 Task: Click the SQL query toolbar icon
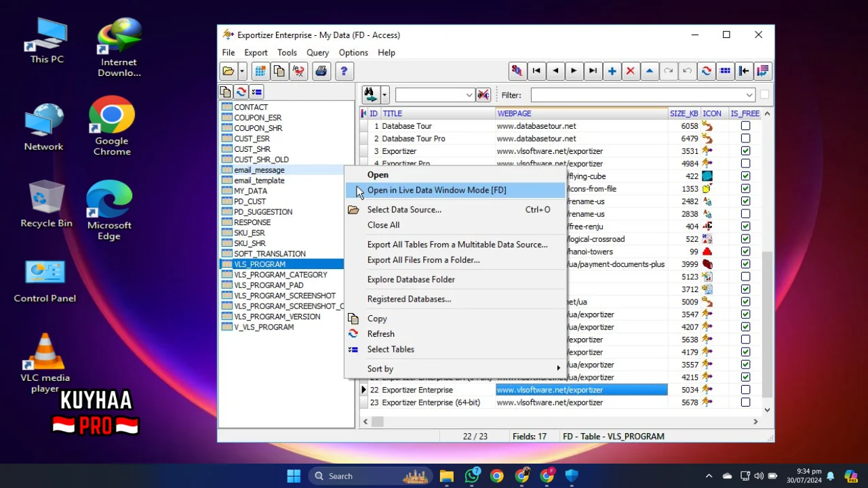[x=517, y=71]
